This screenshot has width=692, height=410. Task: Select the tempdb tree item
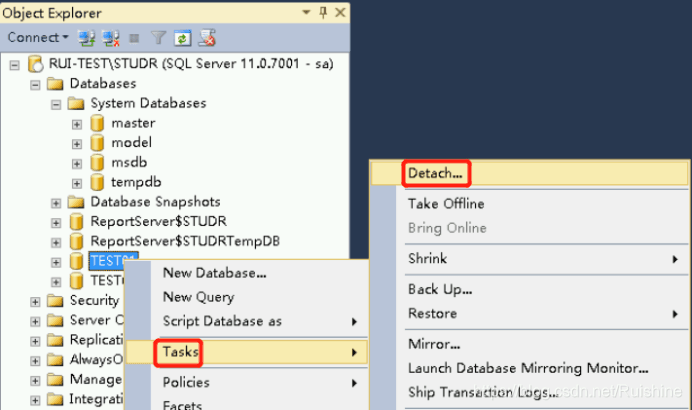135,182
